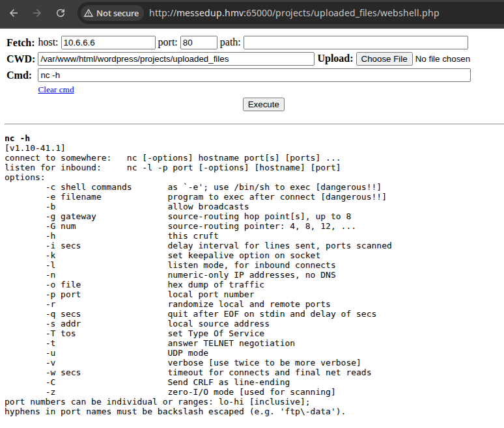Open the Not secure site info badge
This screenshot has height=428, width=504.
[x=111, y=13]
